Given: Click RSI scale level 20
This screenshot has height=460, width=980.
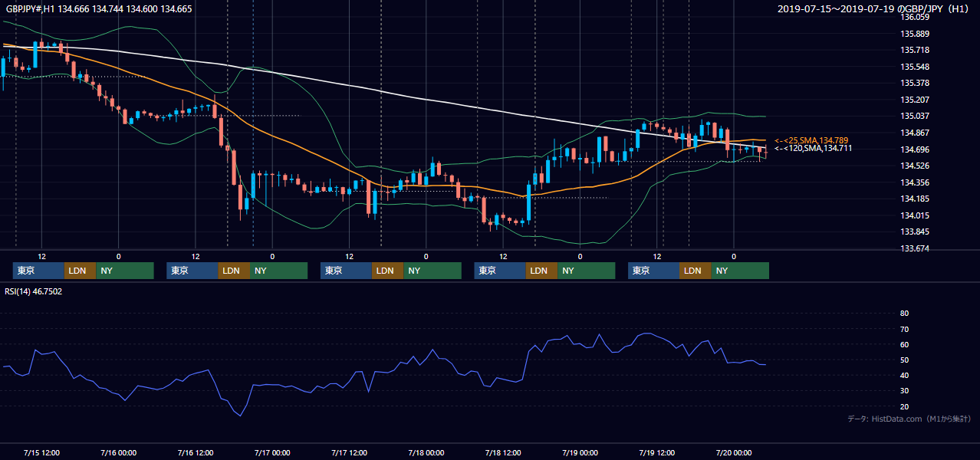Looking at the screenshot, I should (x=904, y=406).
